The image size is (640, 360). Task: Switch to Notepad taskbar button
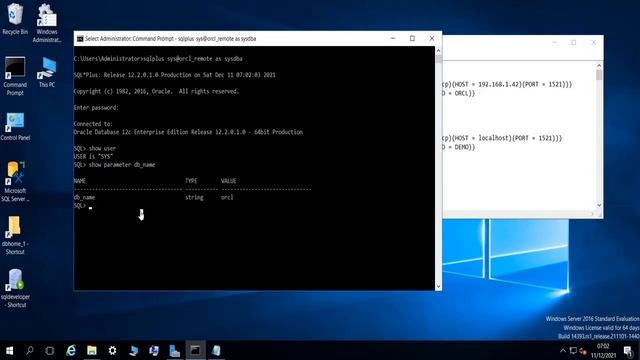pos(216,351)
